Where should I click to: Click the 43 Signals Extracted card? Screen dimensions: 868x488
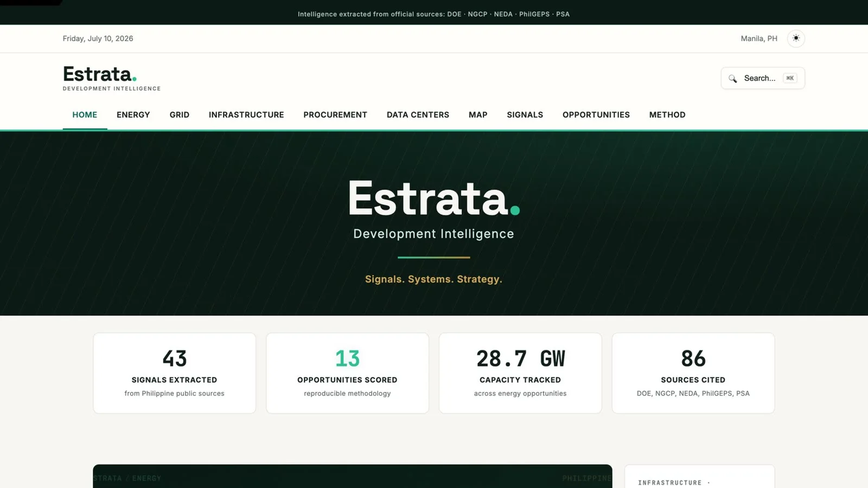(x=174, y=373)
